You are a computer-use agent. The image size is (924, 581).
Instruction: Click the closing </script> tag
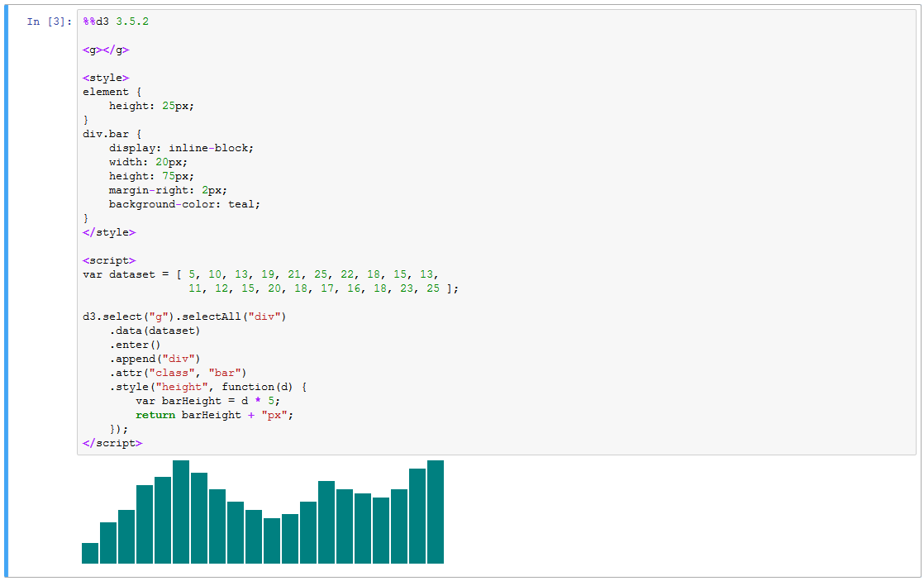click(x=112, y=444)
